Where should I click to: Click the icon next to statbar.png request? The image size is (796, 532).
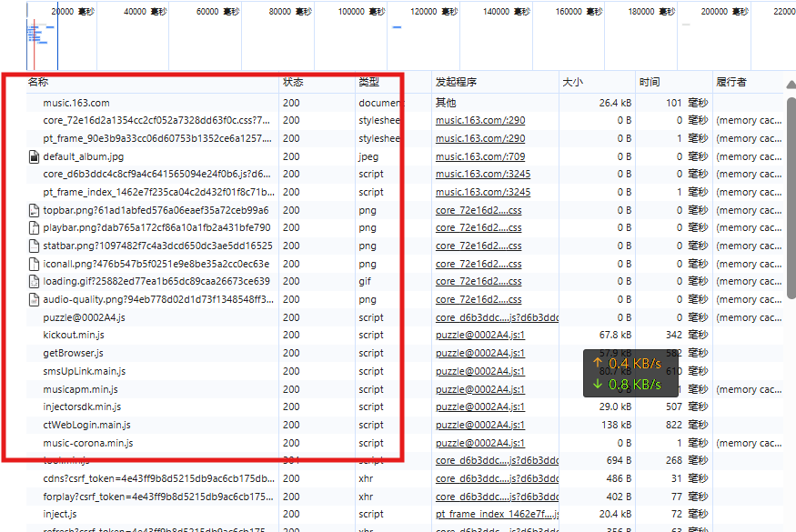(34, 246)
